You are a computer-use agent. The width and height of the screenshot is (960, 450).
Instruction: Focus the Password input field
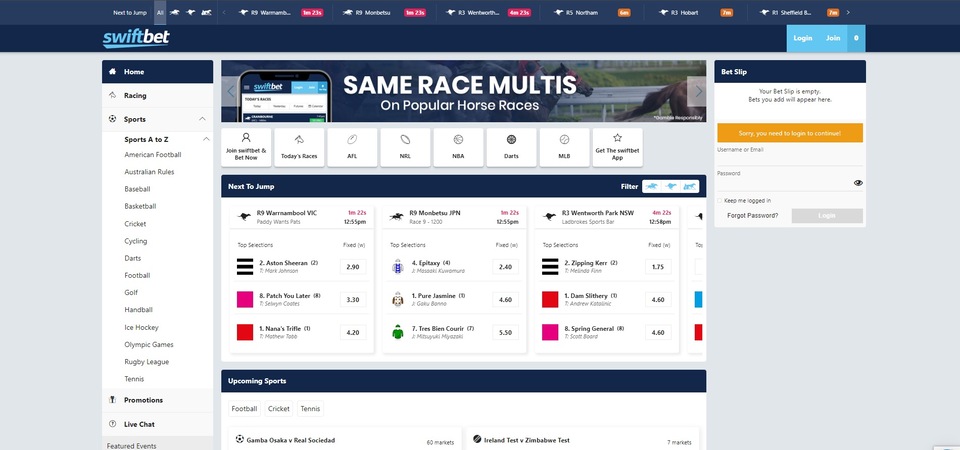coord(784,183)
